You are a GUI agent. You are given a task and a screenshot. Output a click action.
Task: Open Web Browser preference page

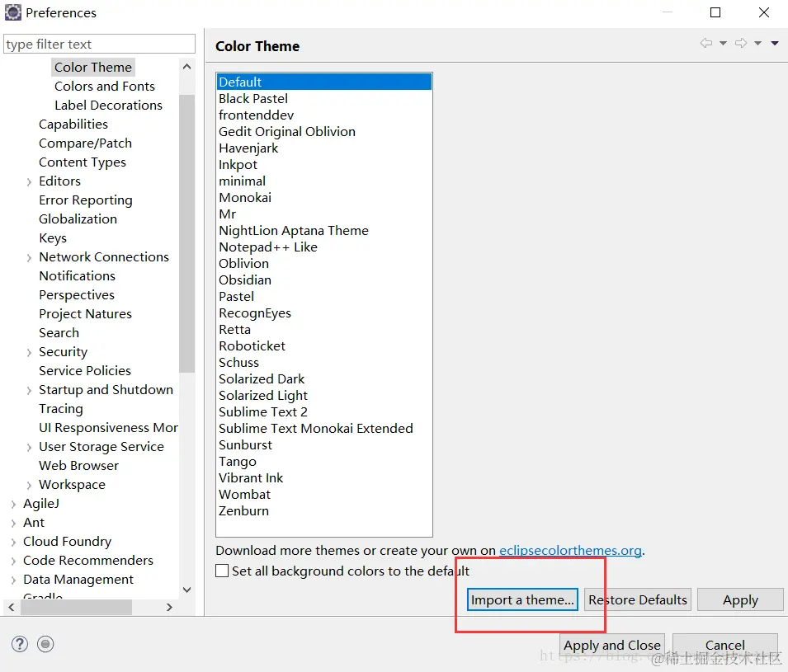coord(79,466)
